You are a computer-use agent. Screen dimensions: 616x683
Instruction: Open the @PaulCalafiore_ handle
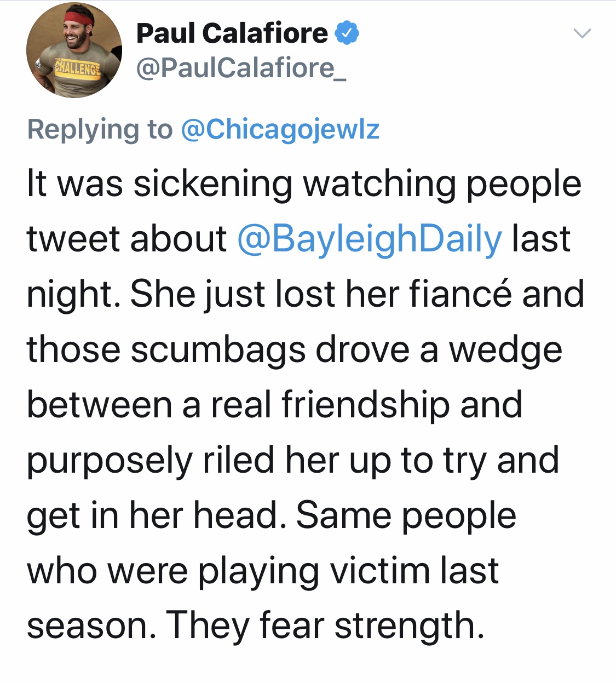pos(241,68)
